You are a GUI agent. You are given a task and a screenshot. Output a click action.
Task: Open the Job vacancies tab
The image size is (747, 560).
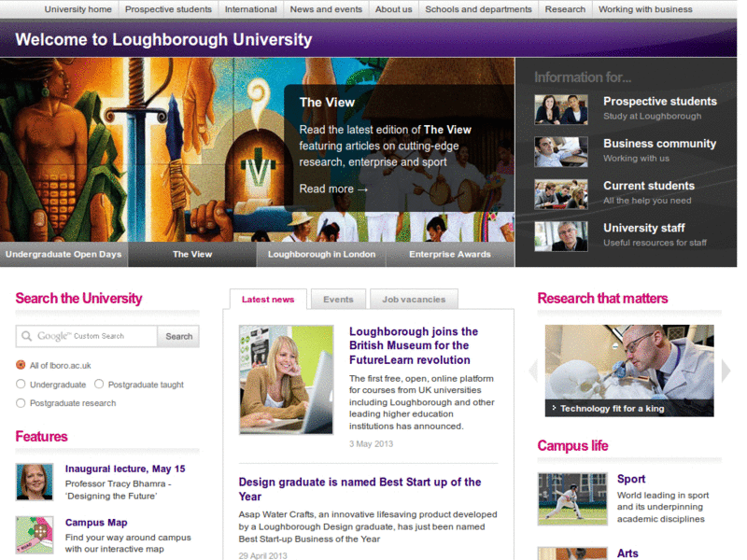pos(414,300)
